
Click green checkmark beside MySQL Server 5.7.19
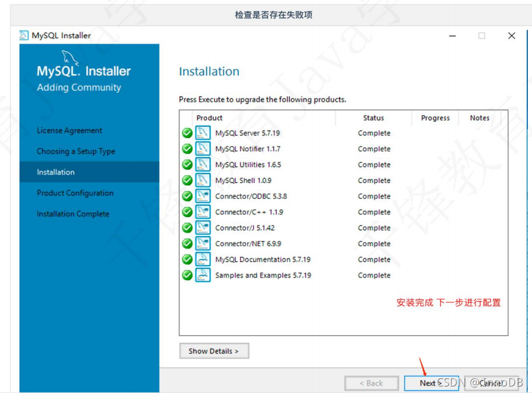coord(188,133)
